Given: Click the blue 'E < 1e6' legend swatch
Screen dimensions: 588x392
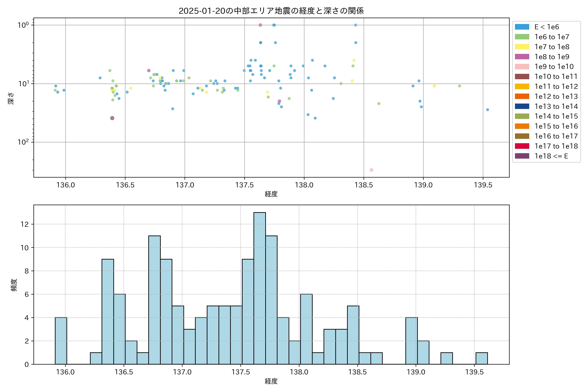Looking at the screenshot, I should (x=522, y=27).
